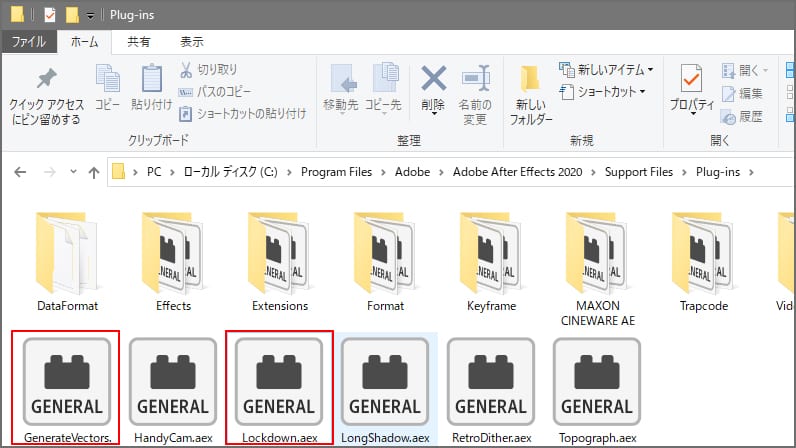
Task: Click title bar properties checkmark icon
Action: point(49,15)
